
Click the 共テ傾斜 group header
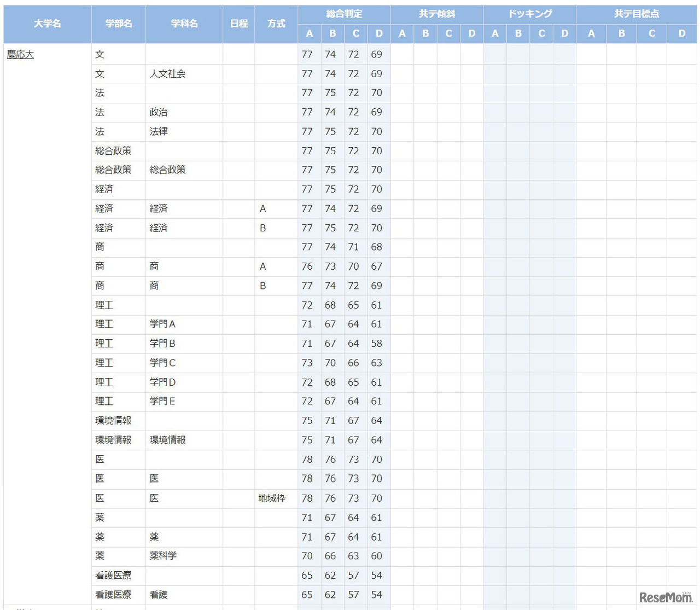pyautogui.click(x=437, y=14)
